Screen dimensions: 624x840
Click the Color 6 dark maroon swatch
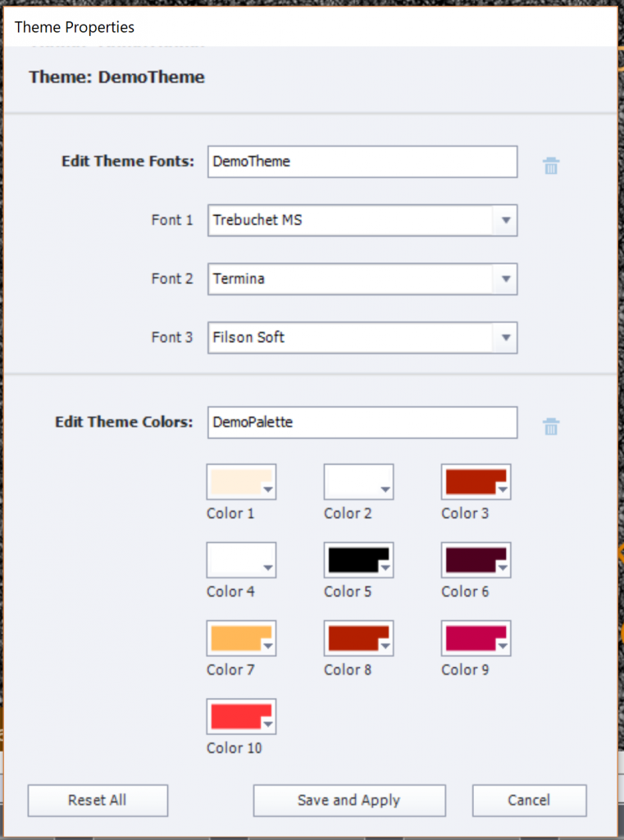click(x=476, y=559)
